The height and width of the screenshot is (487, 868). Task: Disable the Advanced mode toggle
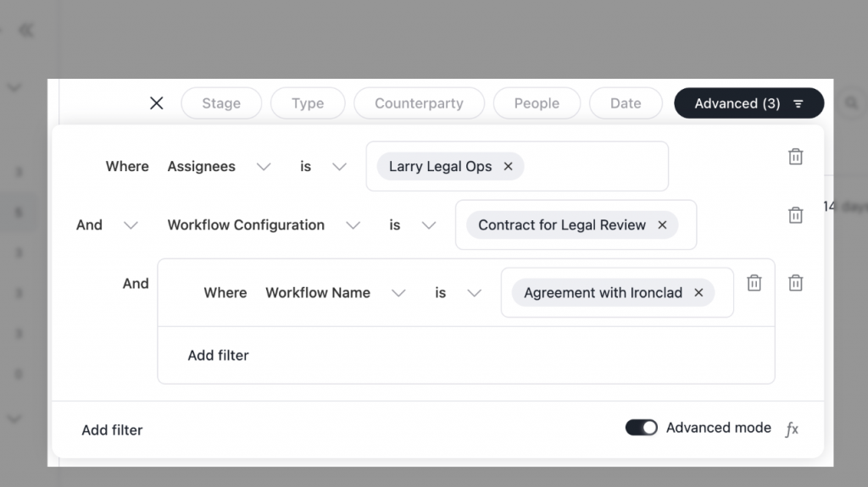[x=642, y=428]
